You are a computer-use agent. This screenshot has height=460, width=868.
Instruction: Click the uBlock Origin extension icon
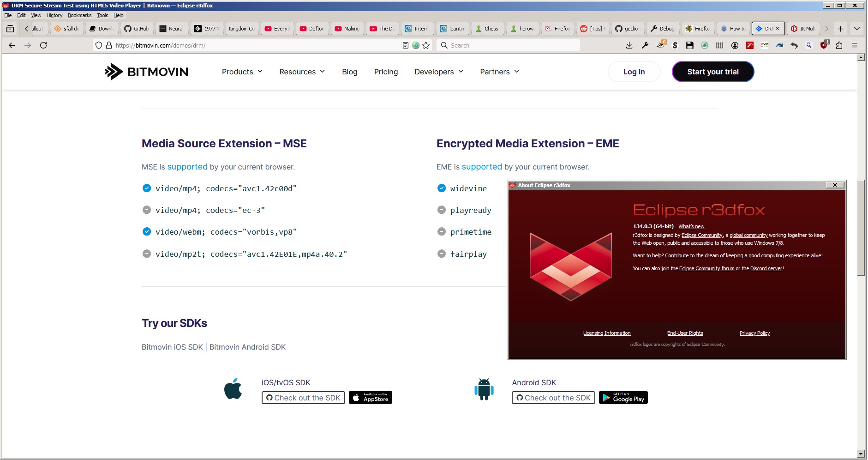824,45
